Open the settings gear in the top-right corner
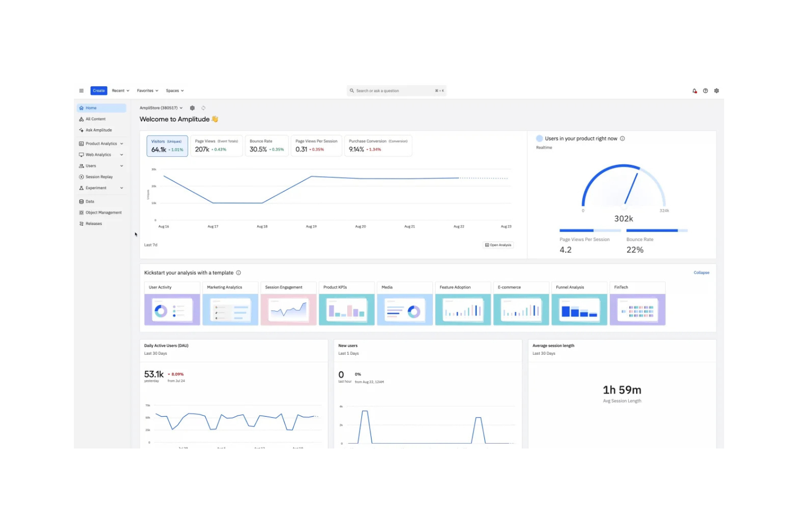798x532 pixels. click(x=717, y=91)
